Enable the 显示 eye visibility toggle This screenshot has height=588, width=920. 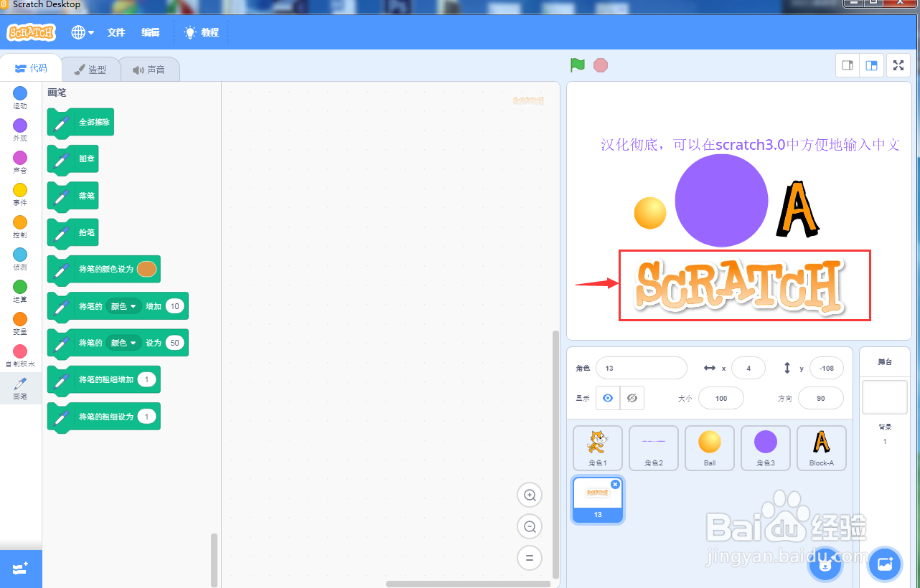point(607,398)
